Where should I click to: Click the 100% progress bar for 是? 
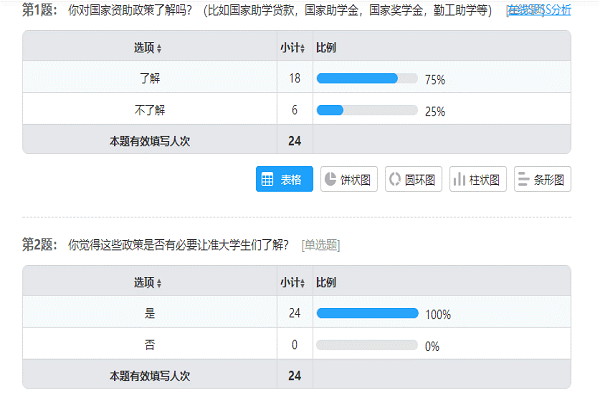[366, 314]
